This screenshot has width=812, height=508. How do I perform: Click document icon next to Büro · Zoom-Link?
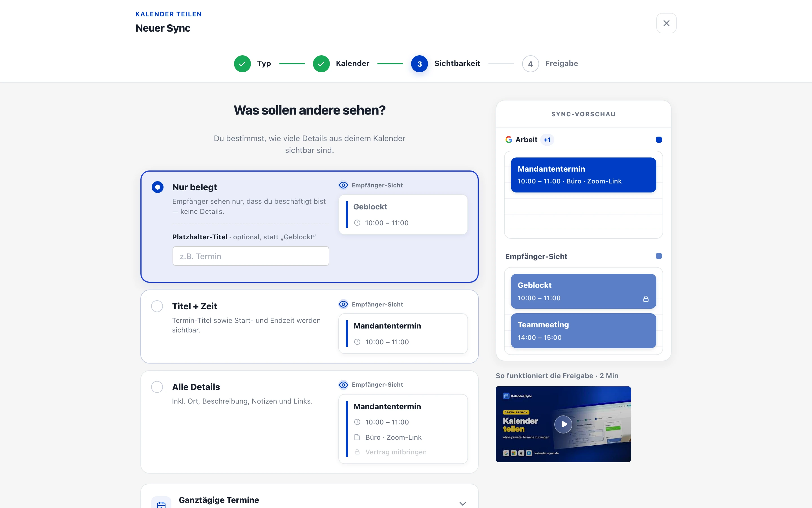coord(357,437)
